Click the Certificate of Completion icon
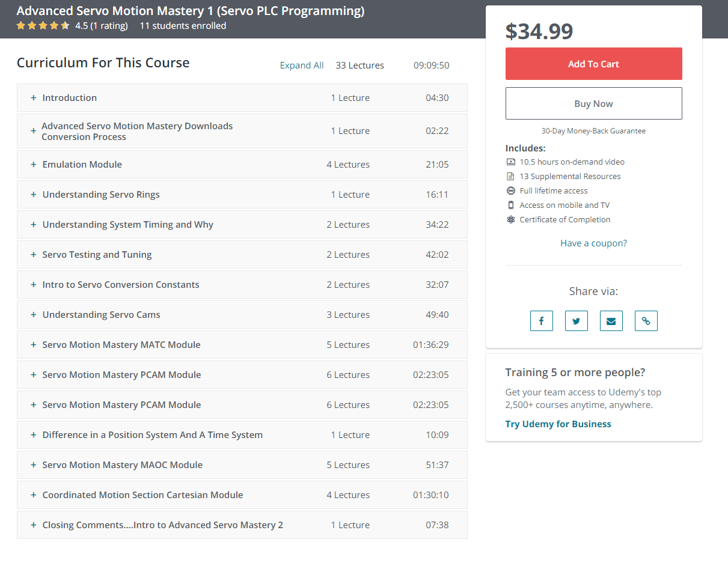 [510, 219]
